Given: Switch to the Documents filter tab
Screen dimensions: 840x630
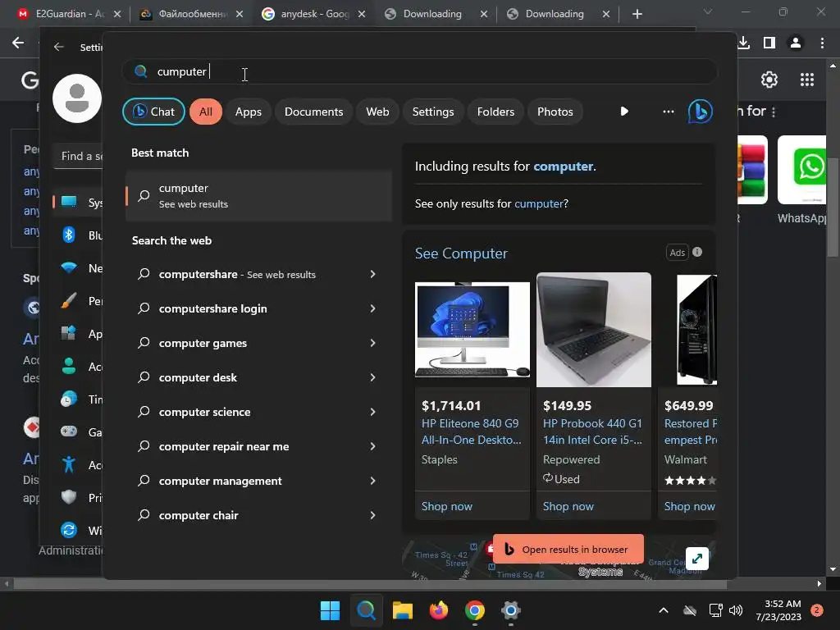Looking at the screenshot, I should [313, 112].
